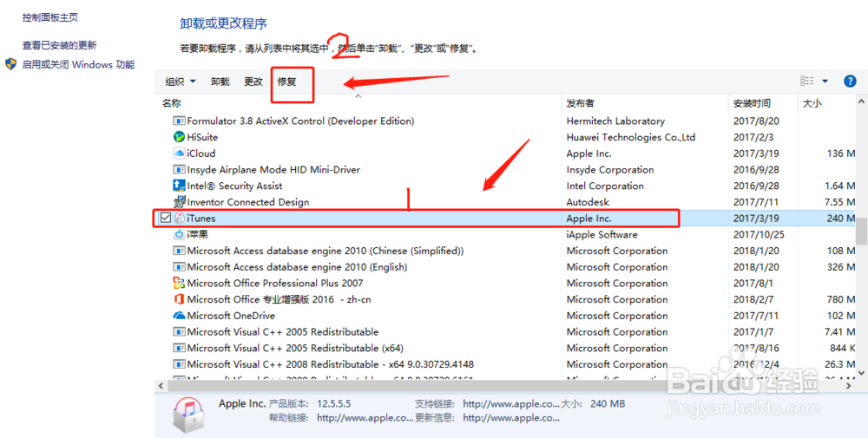Click the vertical scrollbar down arrow

[861, 373]
